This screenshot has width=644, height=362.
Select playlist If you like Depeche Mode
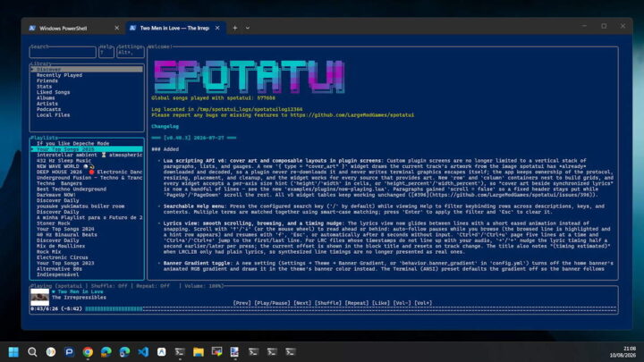72,143
